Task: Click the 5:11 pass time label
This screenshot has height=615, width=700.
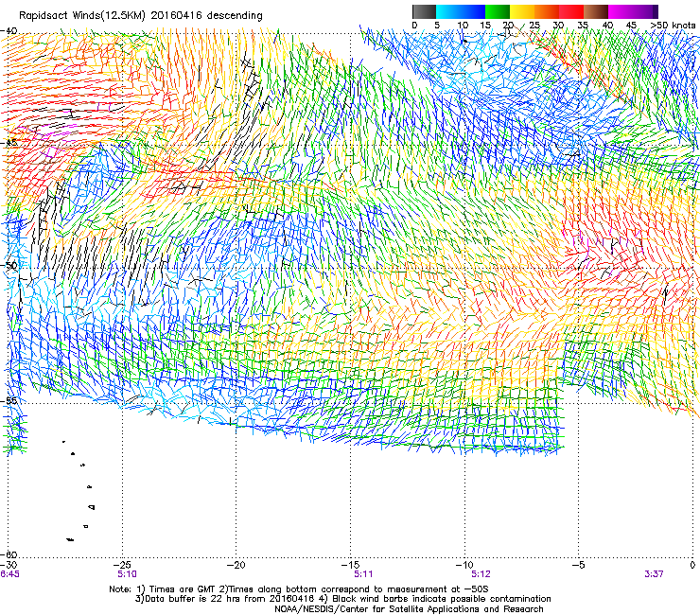Action: pos(363,574)
